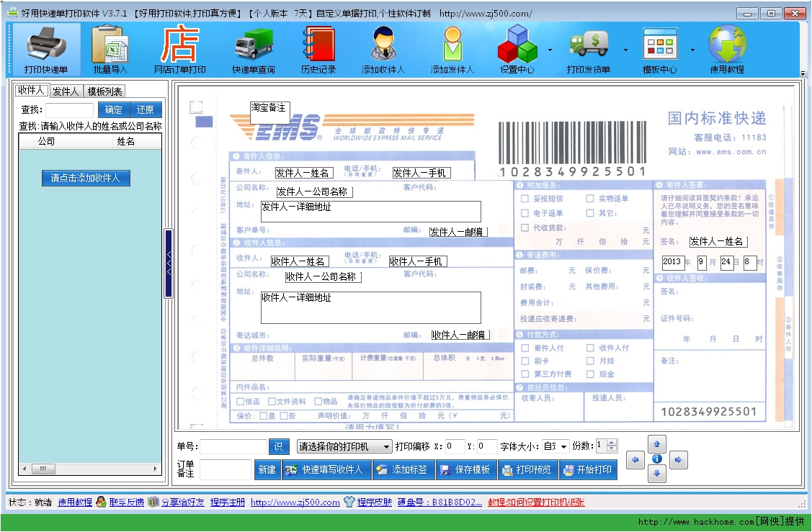This screenshot has width=812, height=532.
Task: Click the blue info icon between arrows
Action: coord(656,459)
